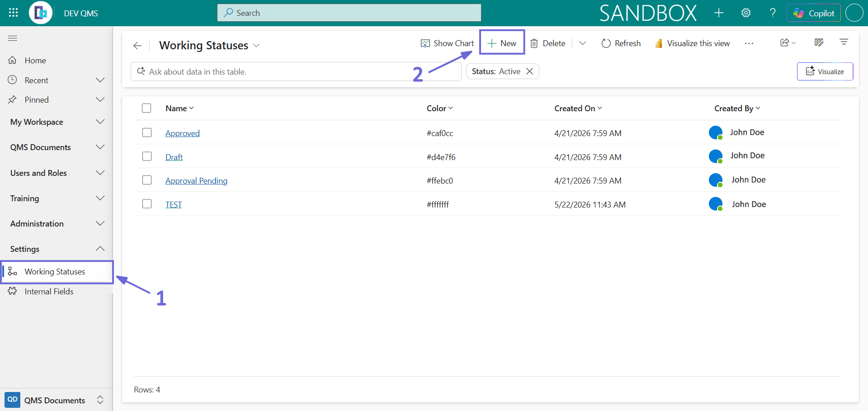Open Pinned in sidebar
Screen dimensions: 868x411
pos(37,99)
